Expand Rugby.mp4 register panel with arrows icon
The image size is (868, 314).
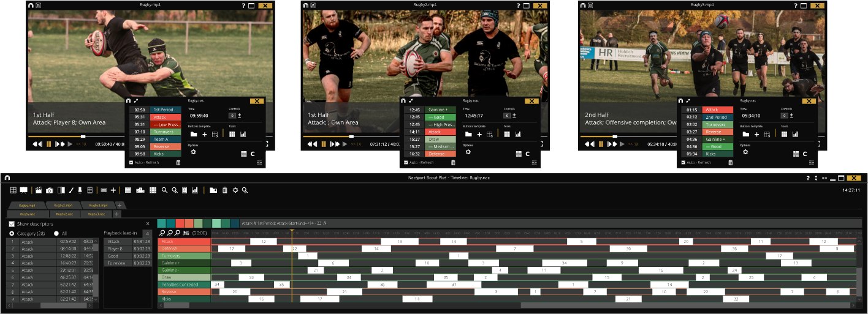pos(136,100)
